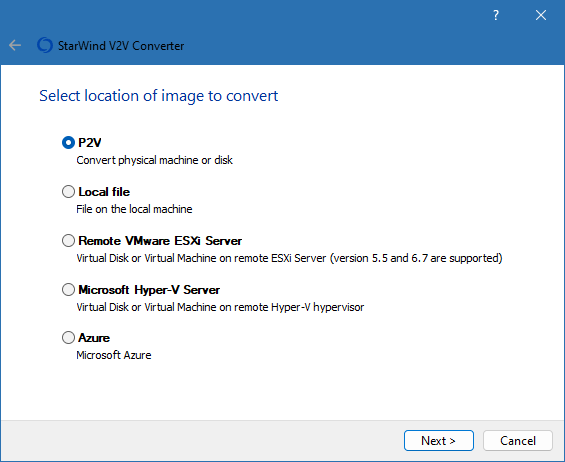565x462 pixels.
Task: Cancel the conversion wizard
Action: click(x=518, y=440)
